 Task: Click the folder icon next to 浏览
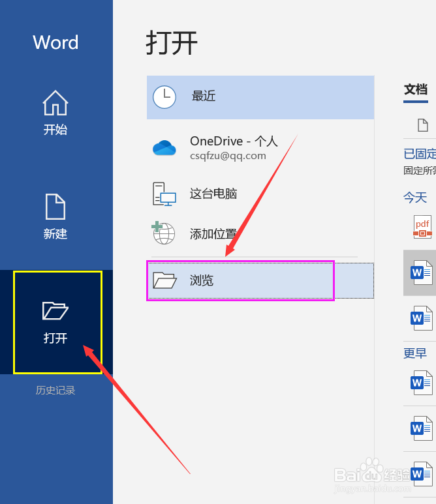[164, 280]
